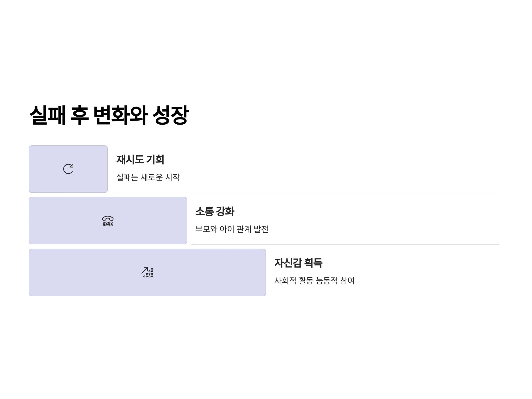This screenshot has height=399, width=532.
Task: Click the word 성장 in the title
Action: tap(170, 115)
